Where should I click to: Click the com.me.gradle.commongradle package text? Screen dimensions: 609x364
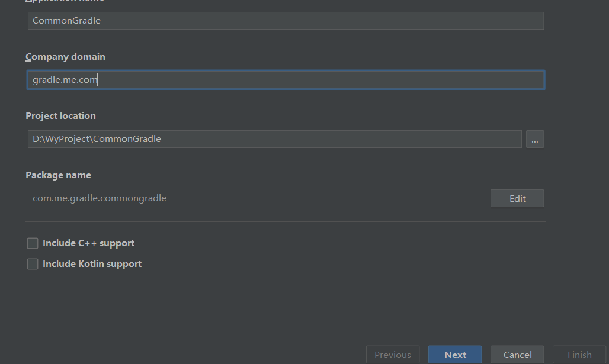coord(100,198)
